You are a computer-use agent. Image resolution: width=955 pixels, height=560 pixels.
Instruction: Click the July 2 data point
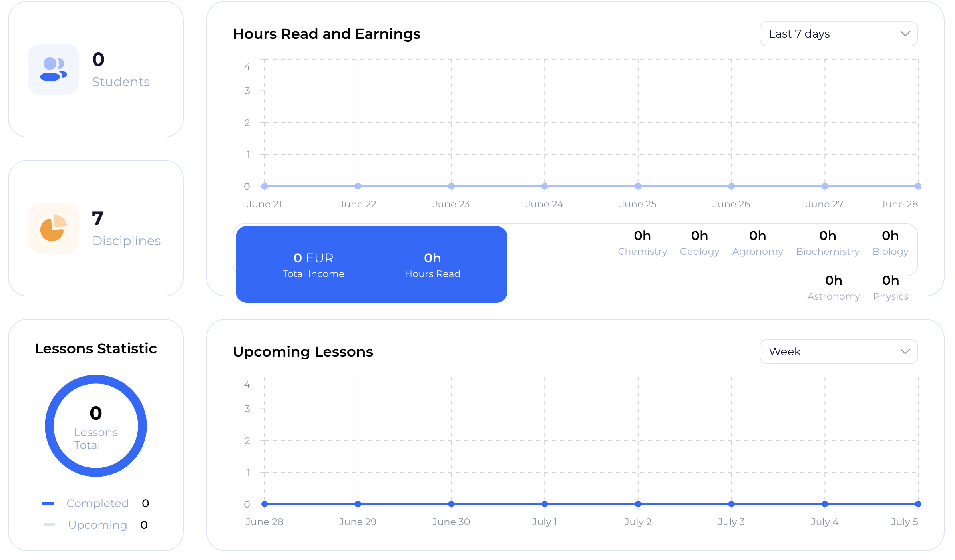[638, 504]
